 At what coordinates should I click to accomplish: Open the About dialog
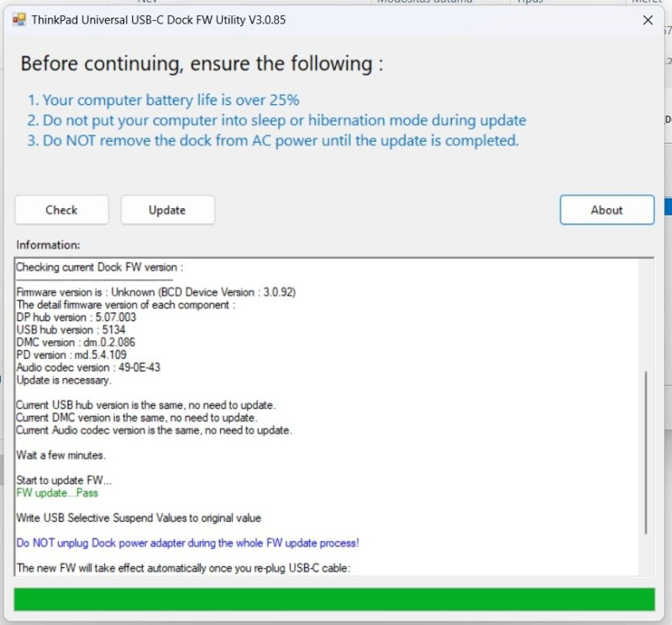[606, 210]
